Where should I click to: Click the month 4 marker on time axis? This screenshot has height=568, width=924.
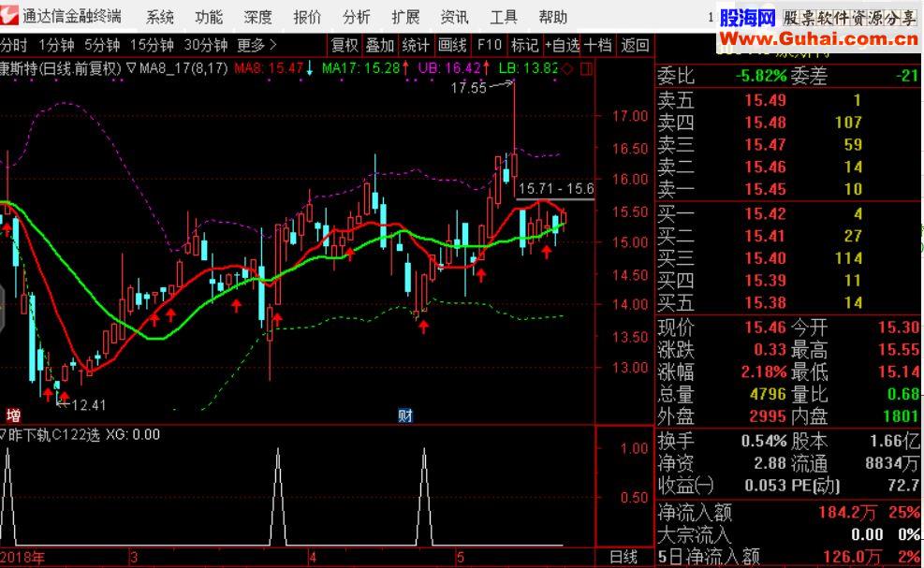coord(313,557)
